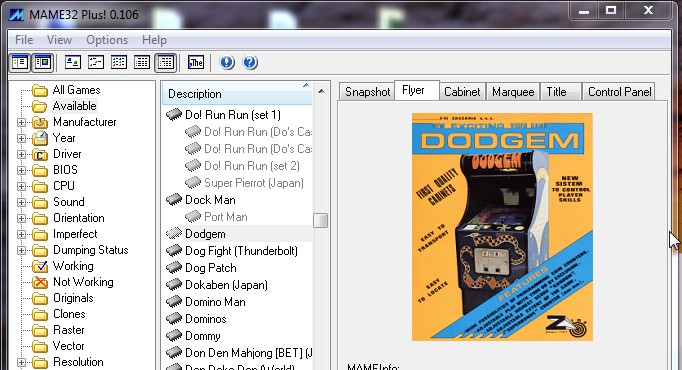The image size is (682, 370).
Task: Select the details view toolbar icon
Action: click(x=142, y=63)
